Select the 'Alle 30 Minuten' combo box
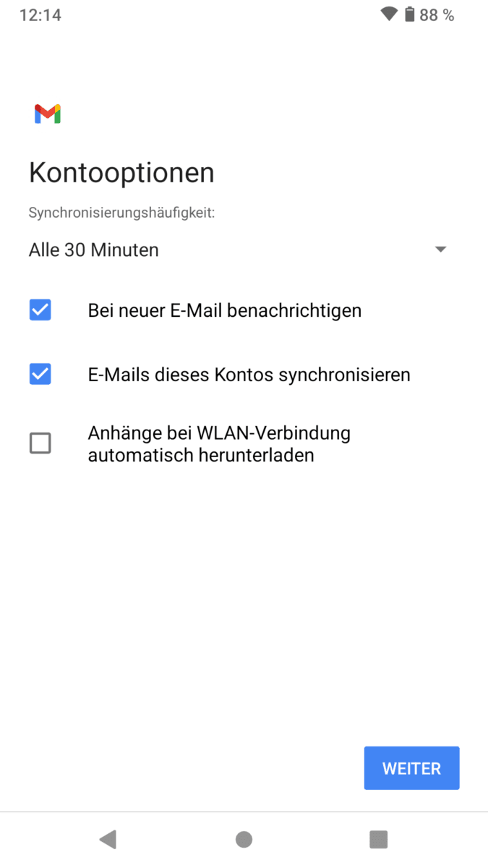 point(239,250)
